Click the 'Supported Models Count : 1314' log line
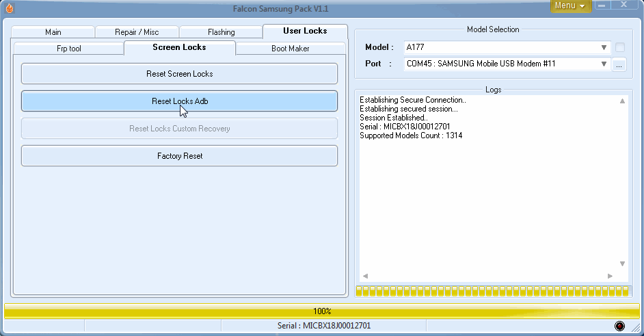 pos(411,135)
